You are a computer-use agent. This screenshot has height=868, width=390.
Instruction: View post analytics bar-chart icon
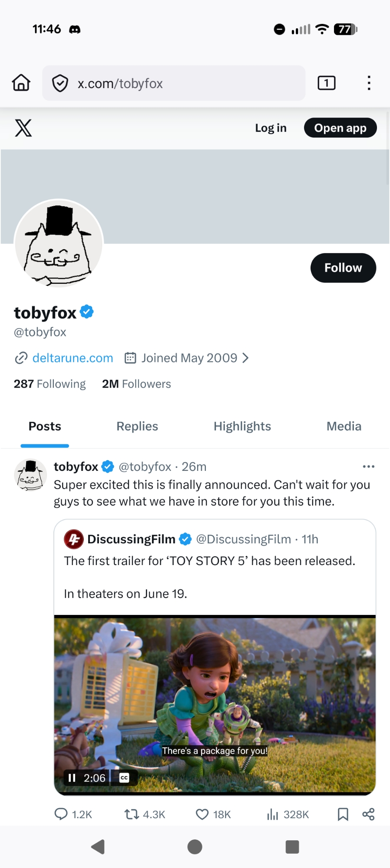[272, 814]
